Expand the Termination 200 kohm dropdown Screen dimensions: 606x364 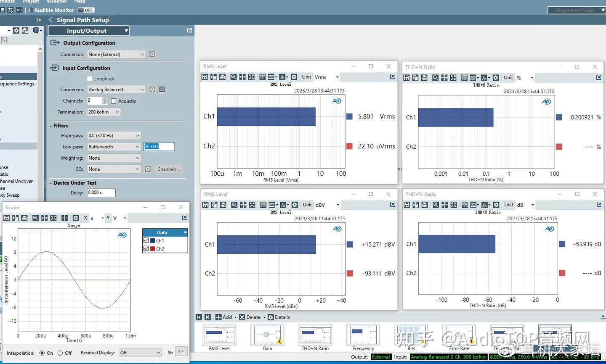[x=104, y=112]
